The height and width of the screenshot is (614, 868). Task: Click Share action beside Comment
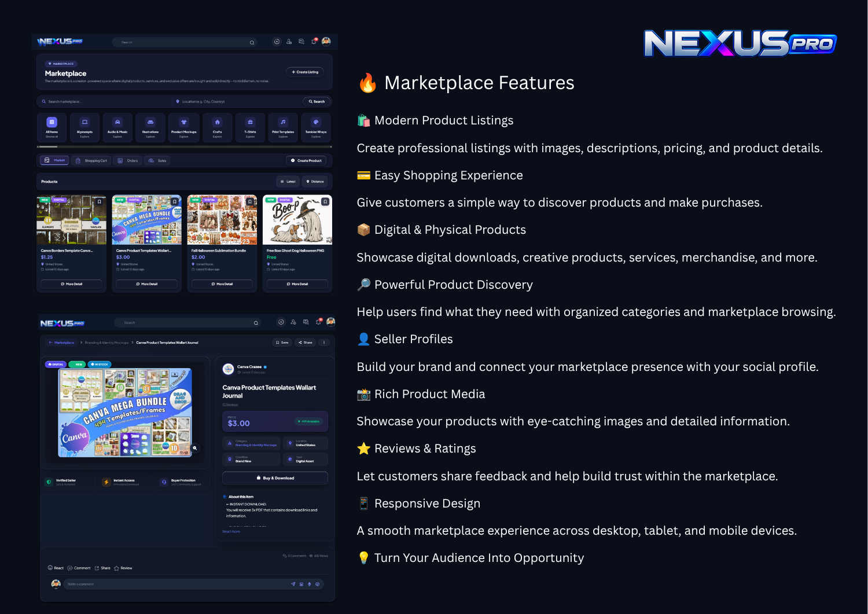[102, 568]
